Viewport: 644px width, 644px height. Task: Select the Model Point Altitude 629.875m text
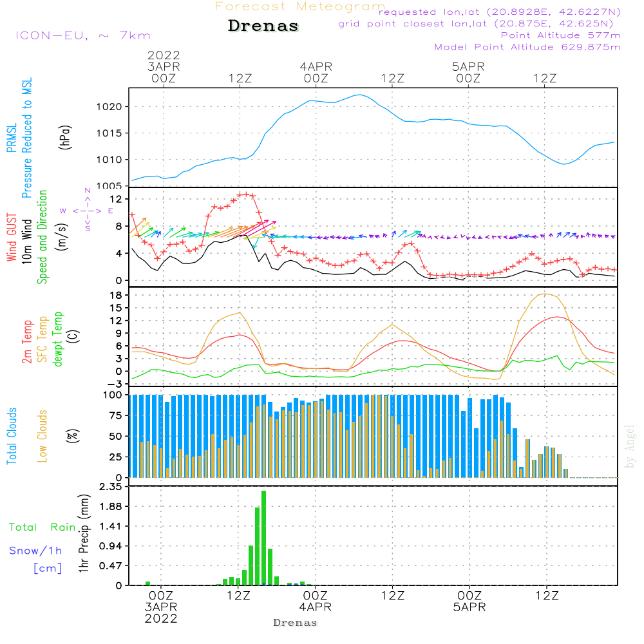point(527,47)
